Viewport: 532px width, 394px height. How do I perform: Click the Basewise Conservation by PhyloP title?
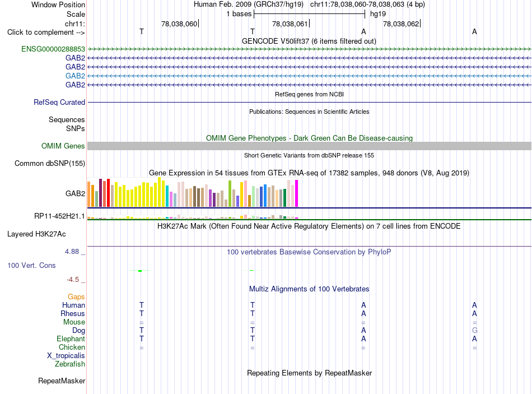tap(309, 252)
